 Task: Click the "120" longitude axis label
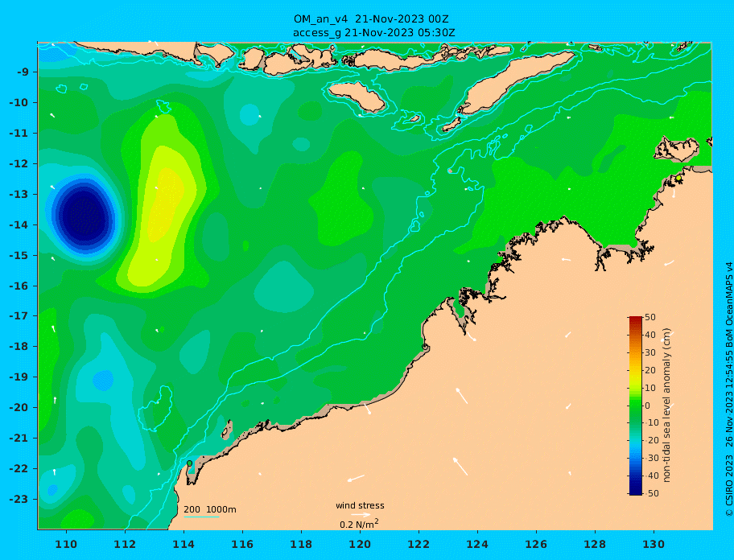pyautogui.click(x=360, y=544)
